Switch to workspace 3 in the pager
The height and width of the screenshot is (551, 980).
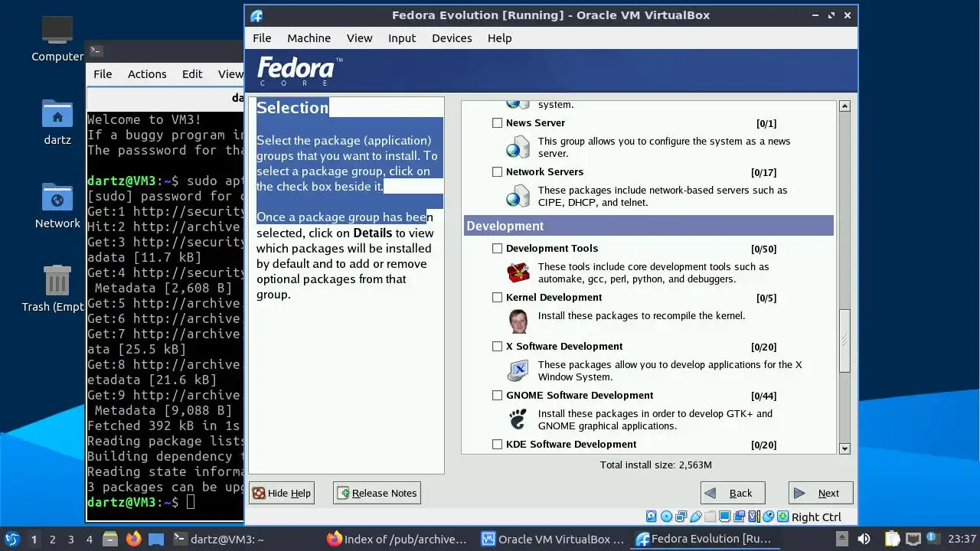point(70,539)
